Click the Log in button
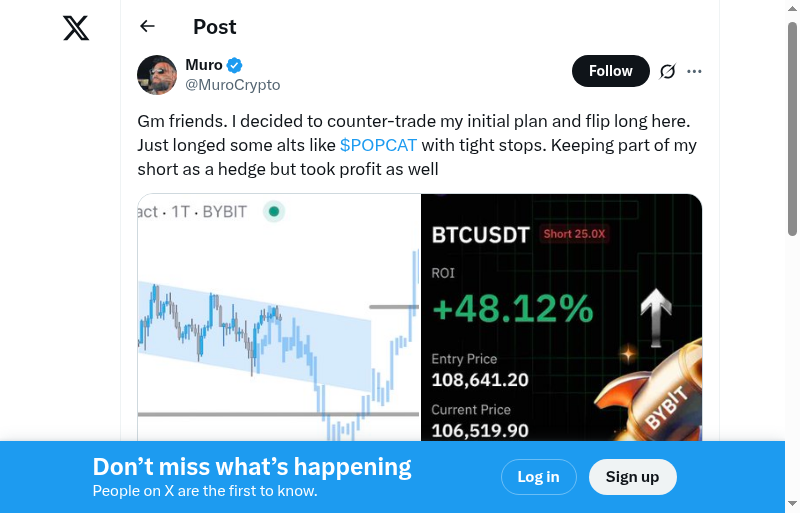Screen dimensions: 800x513 click(x=538, y=477)
